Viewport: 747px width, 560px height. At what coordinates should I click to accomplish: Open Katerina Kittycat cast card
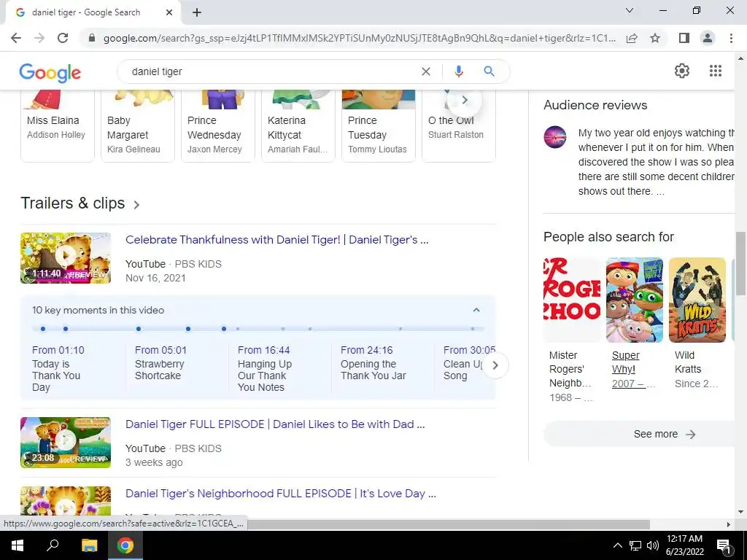[x=298, y=126]
